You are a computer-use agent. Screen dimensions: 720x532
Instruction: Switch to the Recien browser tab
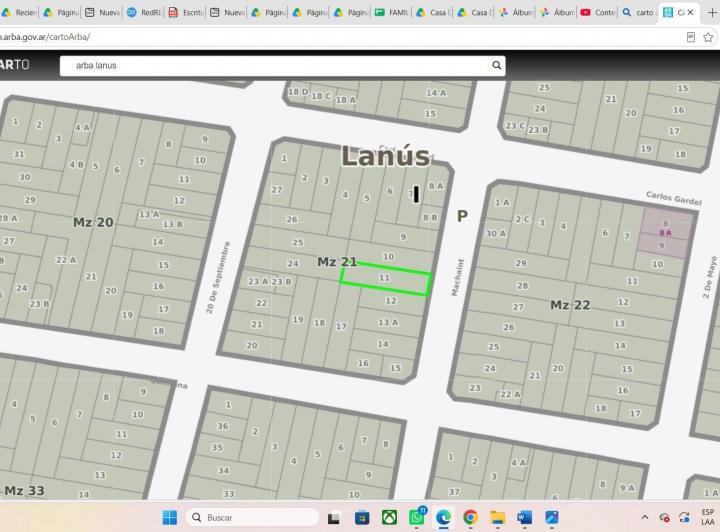19,12
